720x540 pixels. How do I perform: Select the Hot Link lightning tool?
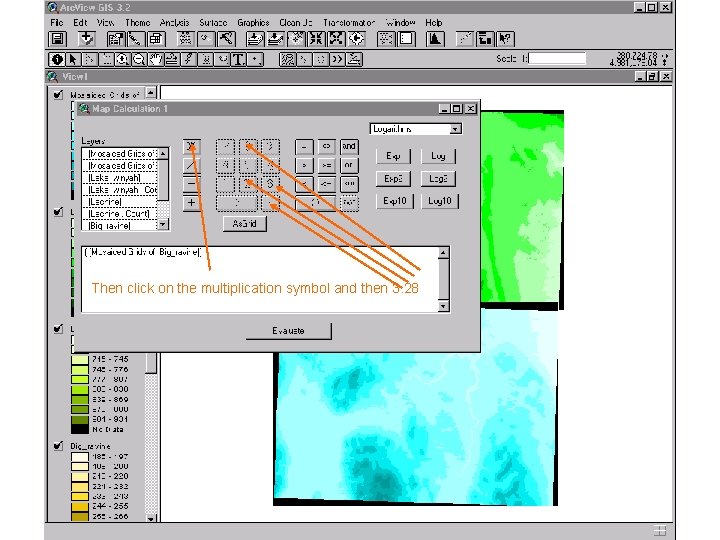188,59
